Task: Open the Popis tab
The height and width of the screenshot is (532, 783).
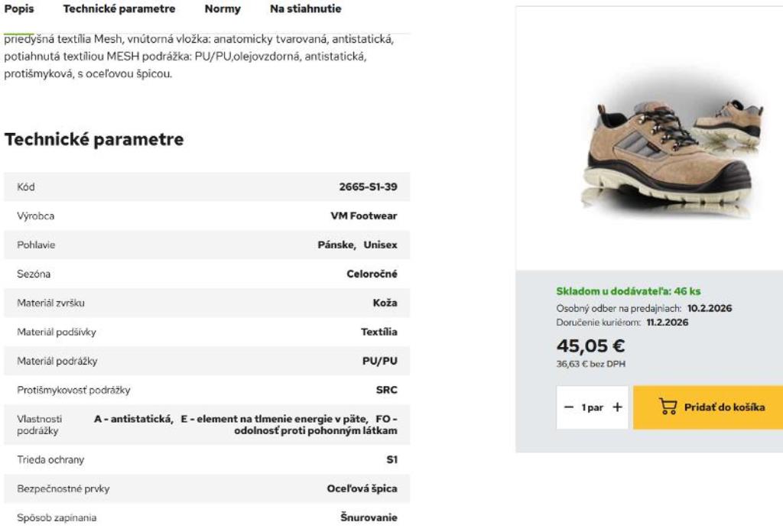Action: point(19,9)
